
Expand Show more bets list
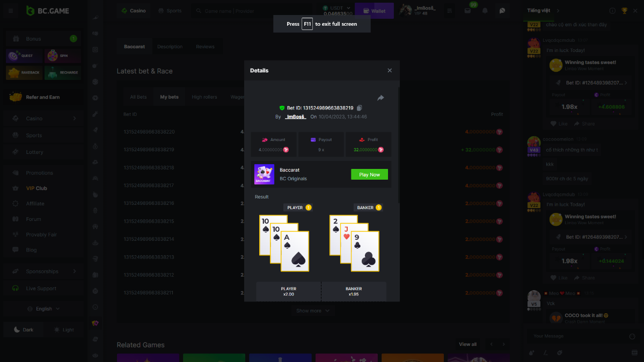(x=313, y=311)
